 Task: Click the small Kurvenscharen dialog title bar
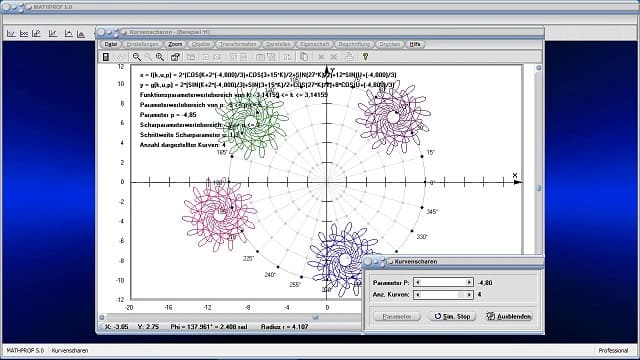453,262
